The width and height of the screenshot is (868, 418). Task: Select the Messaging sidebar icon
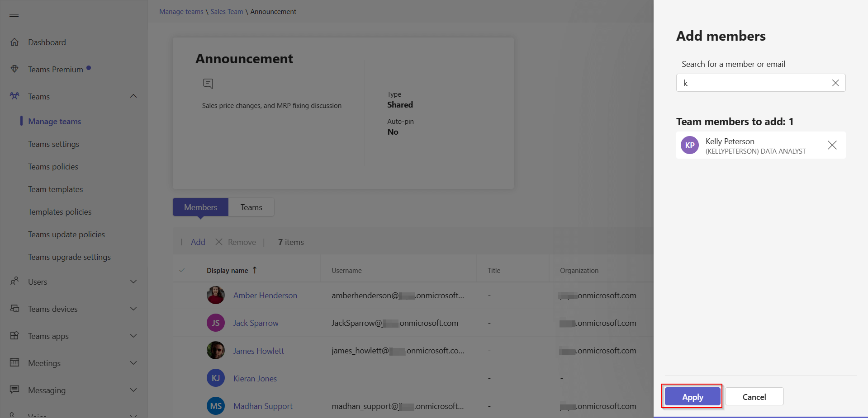point(15,390)
